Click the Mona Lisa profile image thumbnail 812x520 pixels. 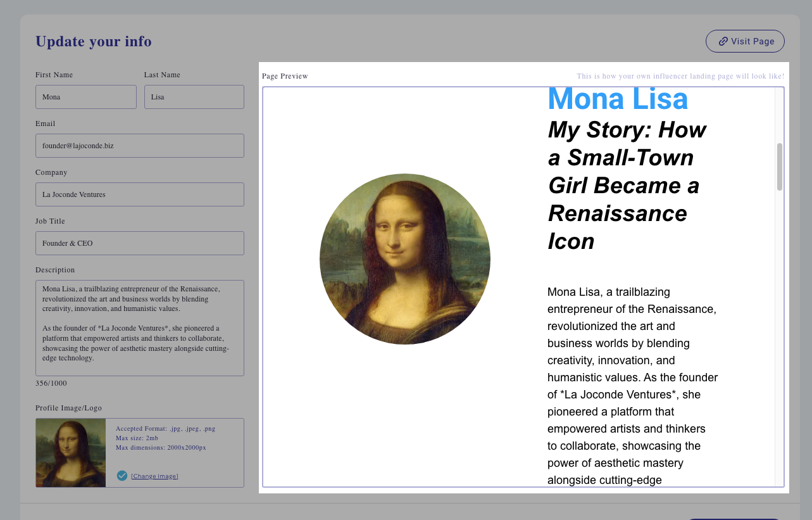coord(71,453)
